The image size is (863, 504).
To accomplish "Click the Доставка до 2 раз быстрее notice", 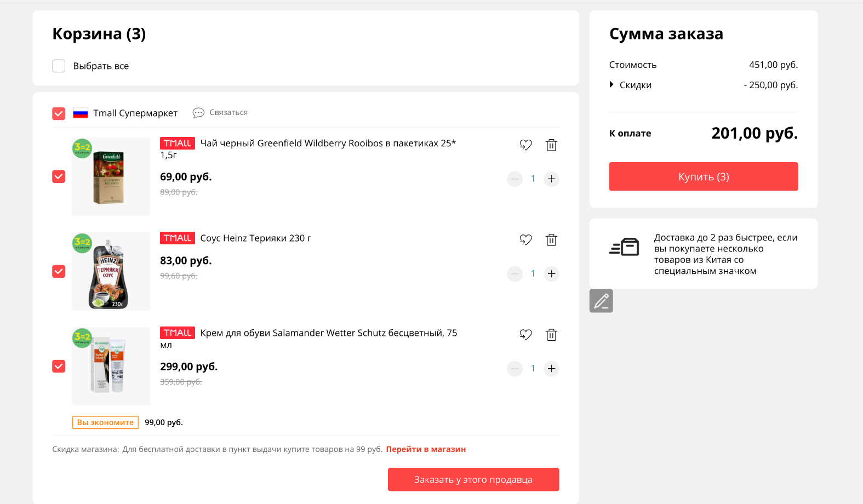I will 725,254.
